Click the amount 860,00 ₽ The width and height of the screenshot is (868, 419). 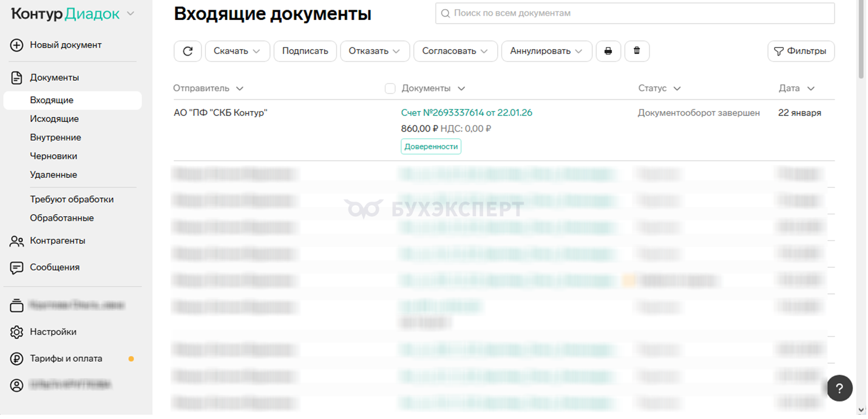[x=419, y=129]
